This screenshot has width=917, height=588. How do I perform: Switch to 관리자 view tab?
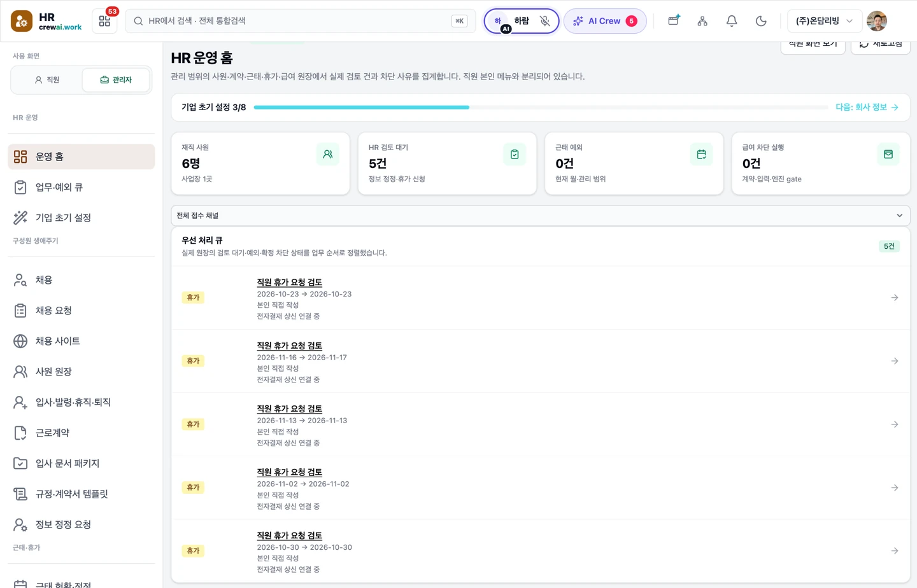click(116, 80)
